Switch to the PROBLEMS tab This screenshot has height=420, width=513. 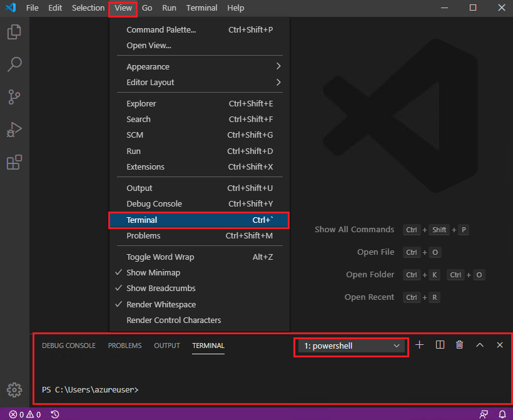pyautogui.click(x=124, y=345)
